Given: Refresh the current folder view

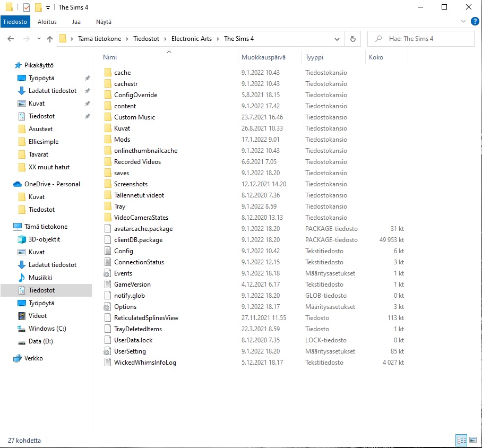Looking at the screenshot, I should click(353, 39).
